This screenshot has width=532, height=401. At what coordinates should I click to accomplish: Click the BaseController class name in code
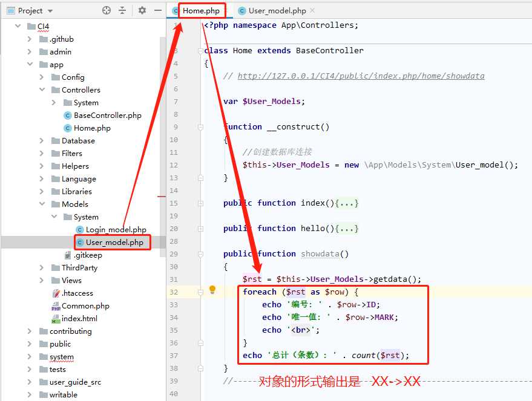tap(329, 51)
